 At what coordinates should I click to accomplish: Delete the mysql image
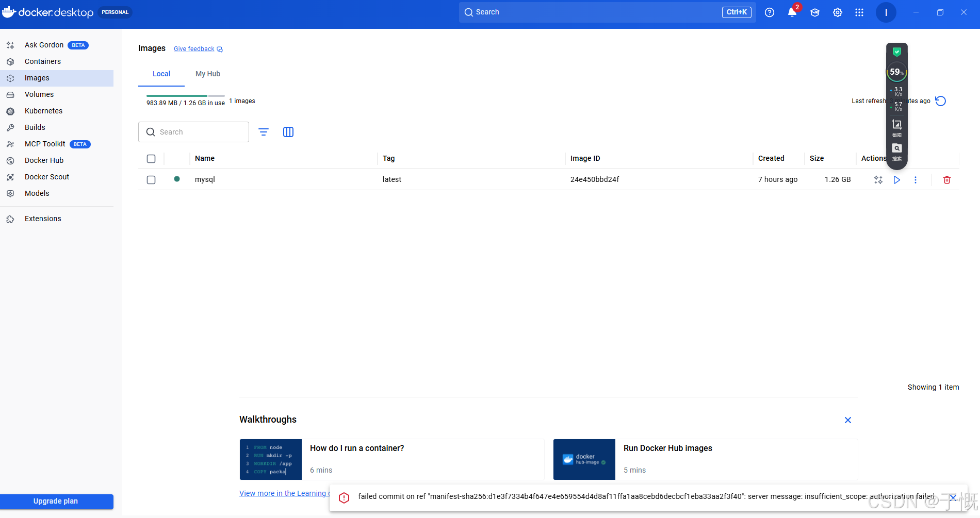[x=947, y=180]
